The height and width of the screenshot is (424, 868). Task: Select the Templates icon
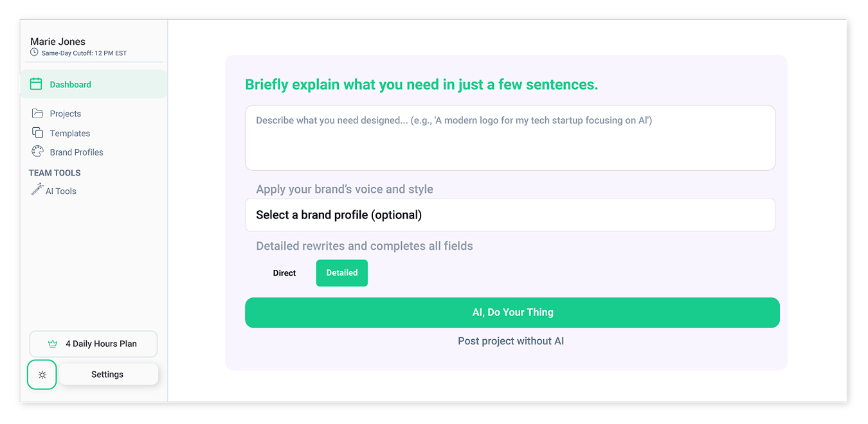coord(37,133)
